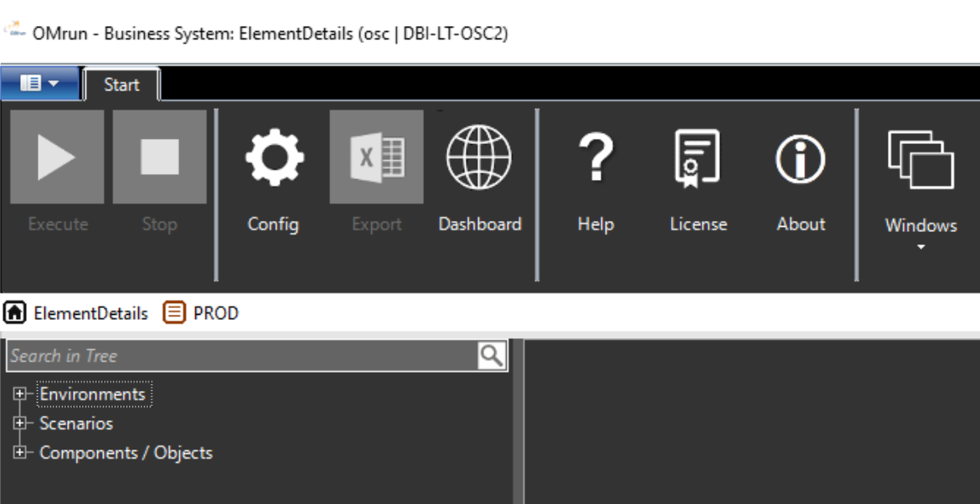The image size is (980, 504).
Task: Select the Scenarios tree item
Action: [76, 424]
